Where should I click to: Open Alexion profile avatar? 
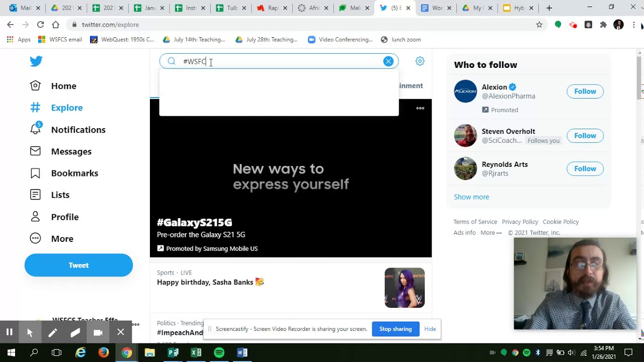pyautogui.click(x=465, y=92)
